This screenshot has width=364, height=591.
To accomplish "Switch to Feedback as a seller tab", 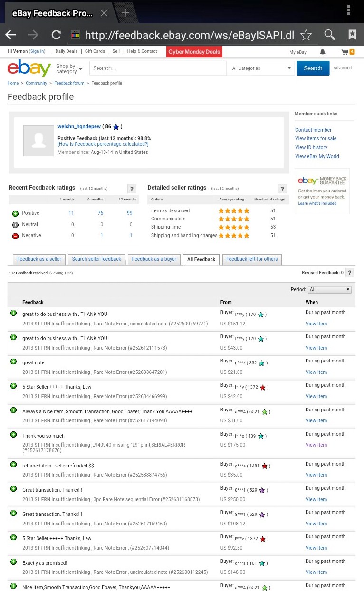I will pos(39,259).
